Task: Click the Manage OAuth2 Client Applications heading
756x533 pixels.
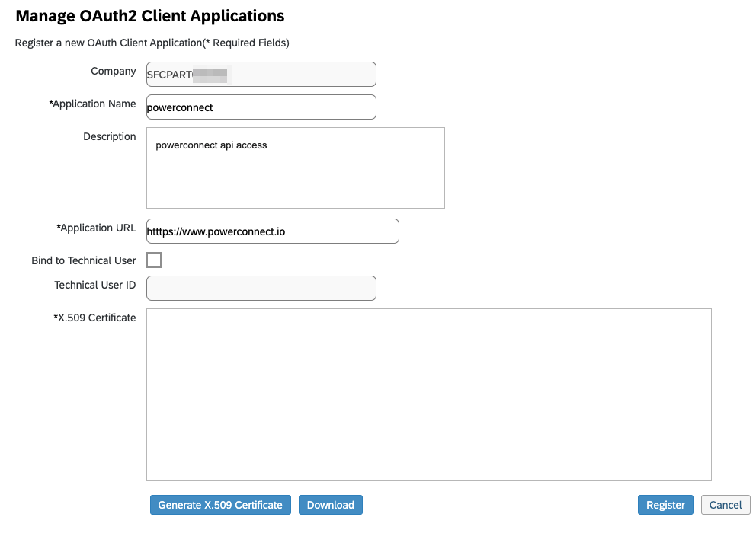Action: pyautogui.click(x=149, y=16)
